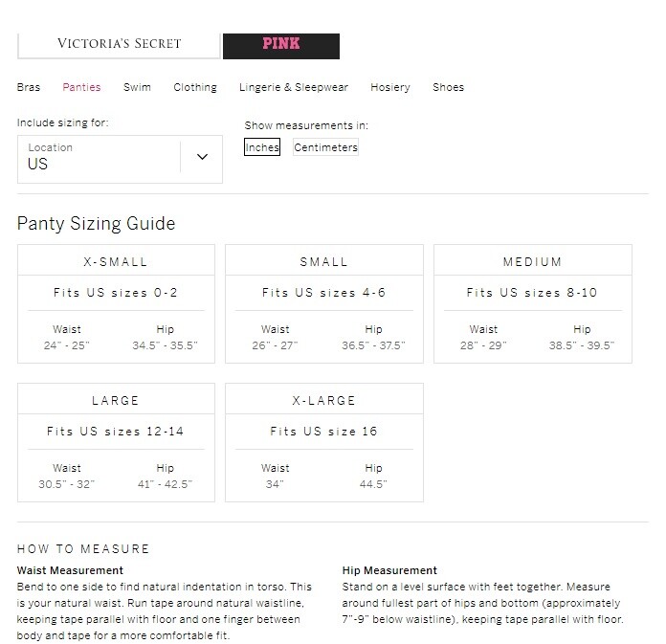Screen dimensions: 666x644
Task: Select the Panties sizing category
Action: tap(81, 87)
